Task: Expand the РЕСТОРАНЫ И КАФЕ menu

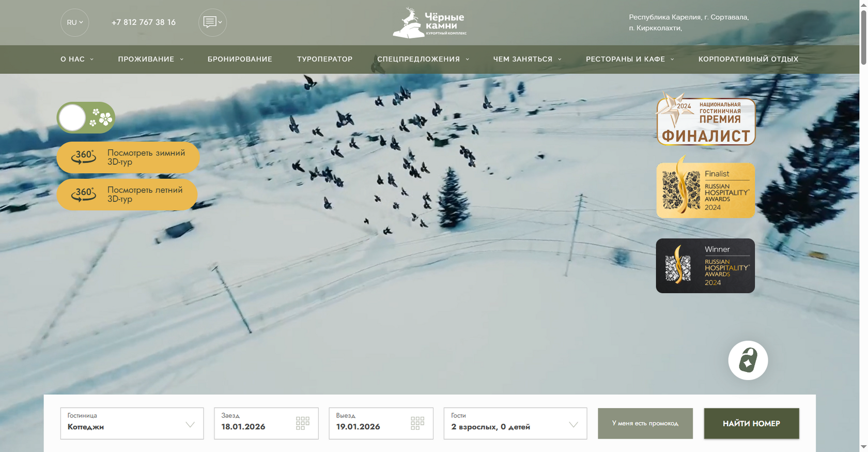Action: tap(630, 59)
